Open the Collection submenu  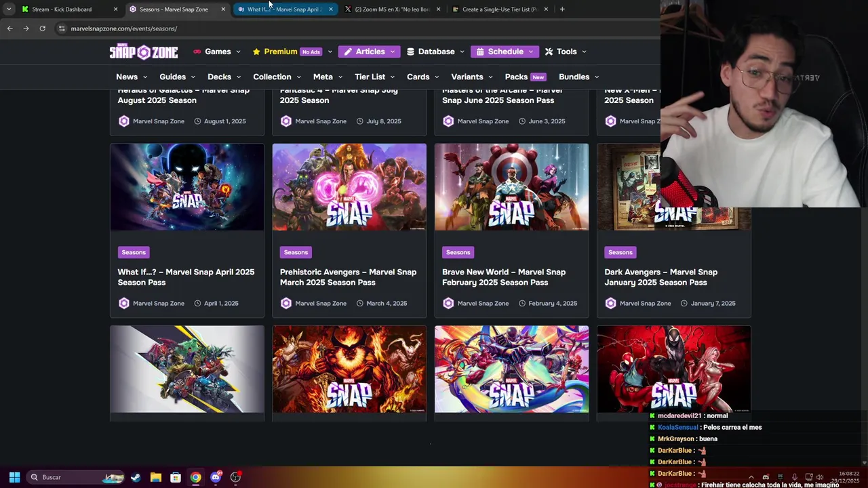277,77
